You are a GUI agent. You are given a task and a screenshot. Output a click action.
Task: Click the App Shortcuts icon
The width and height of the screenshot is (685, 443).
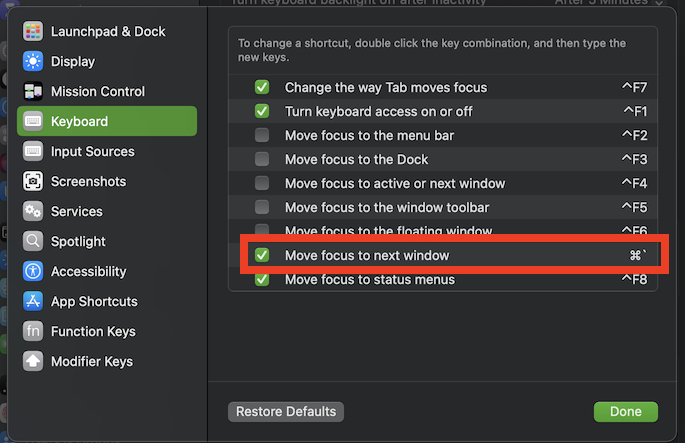tap(33, 301)
